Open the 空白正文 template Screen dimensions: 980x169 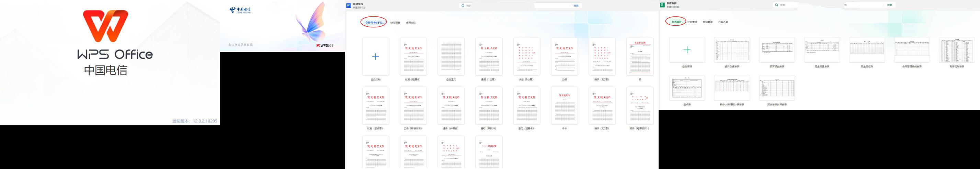pyautogui.click(x=451, y=57)
